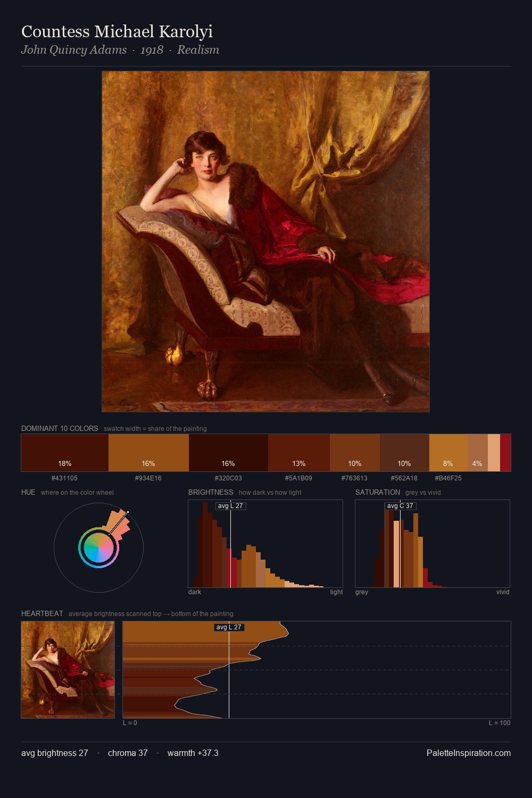
Task: Choose the 10% swatch above #763613
Action: click(x=355, y=453)
